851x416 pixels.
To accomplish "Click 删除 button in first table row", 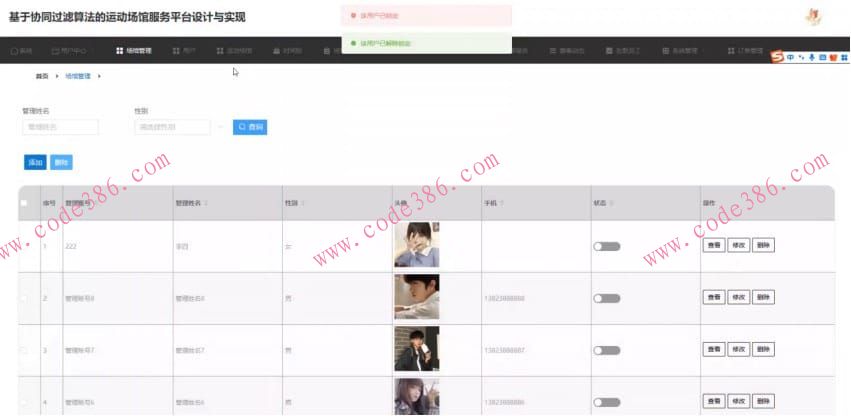I will pos(763,245).
